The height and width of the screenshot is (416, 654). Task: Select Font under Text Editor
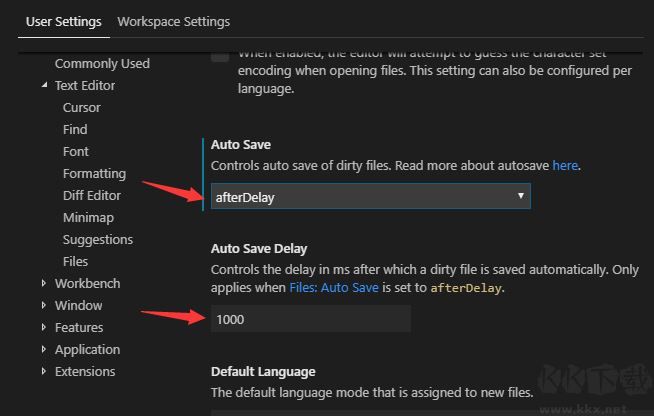point(76,151)
